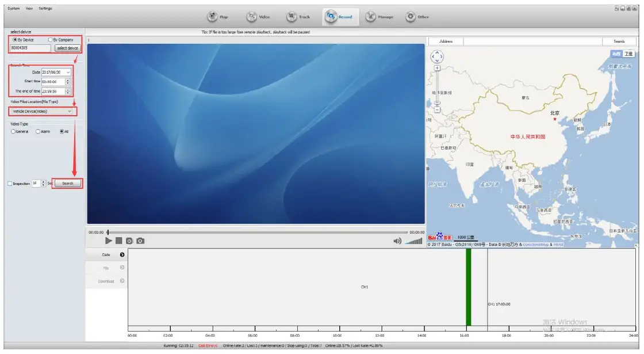Open the Settings menu

(x=45, y=8)
